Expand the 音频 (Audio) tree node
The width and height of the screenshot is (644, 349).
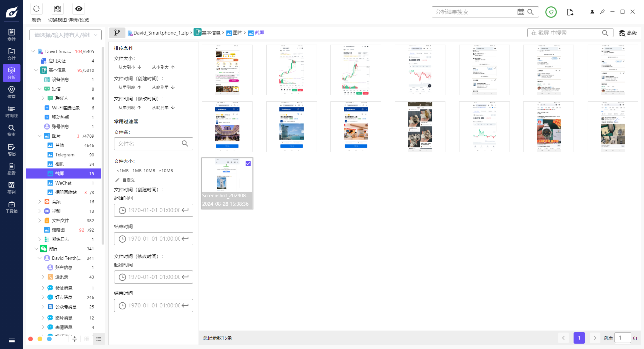point(40,202)
